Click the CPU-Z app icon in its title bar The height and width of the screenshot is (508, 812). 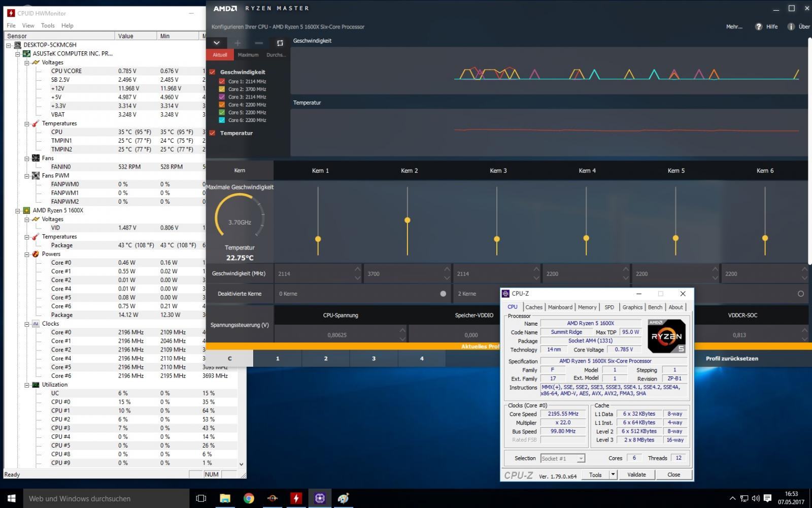[505, 294]
